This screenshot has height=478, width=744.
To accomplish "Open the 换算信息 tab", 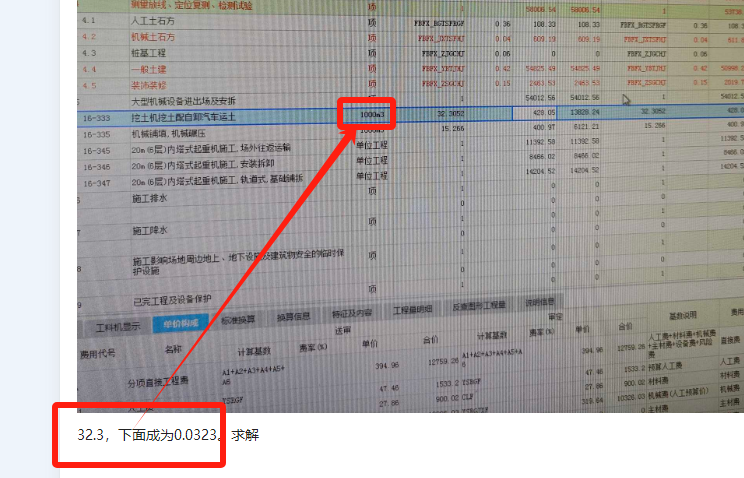I will 293,317.
